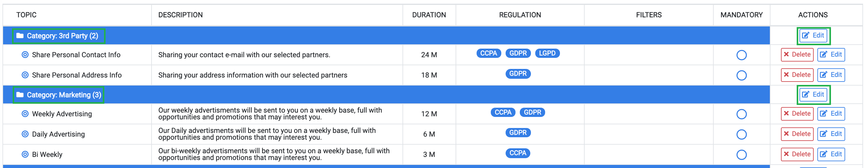Edit the Daily Advertising topic

[x=831, y=134]
